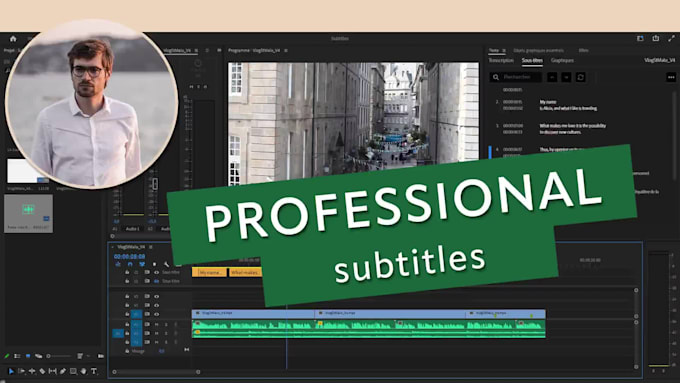The width and height of the screenshot is (680, 383).
Task: Open the three-dot options in Text panel
Action: coord(671,77)
